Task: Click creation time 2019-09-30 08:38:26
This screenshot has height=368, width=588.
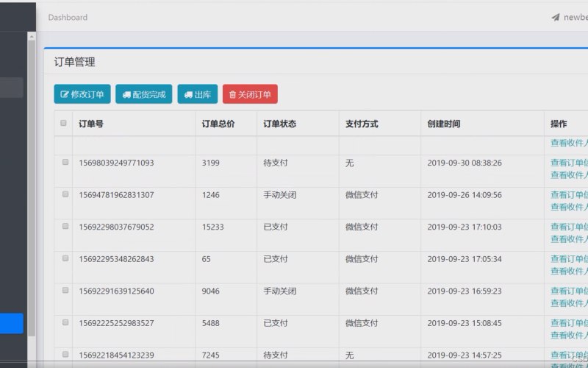Action: coord(465,163)
